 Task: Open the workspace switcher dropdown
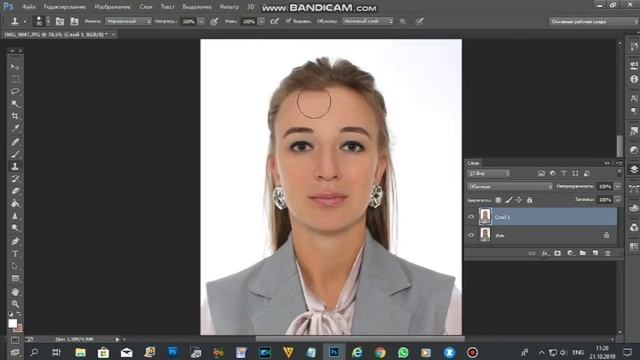click(x=594, y=21)
